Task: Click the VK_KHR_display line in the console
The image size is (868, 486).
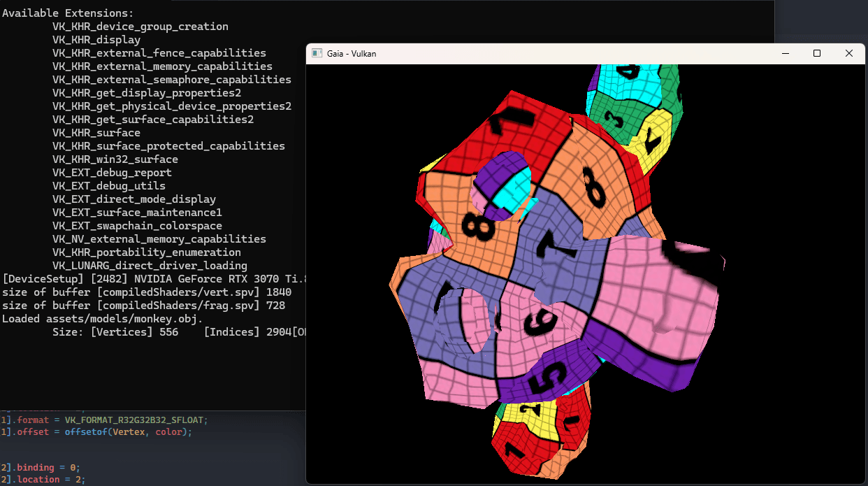Action: 96,40
